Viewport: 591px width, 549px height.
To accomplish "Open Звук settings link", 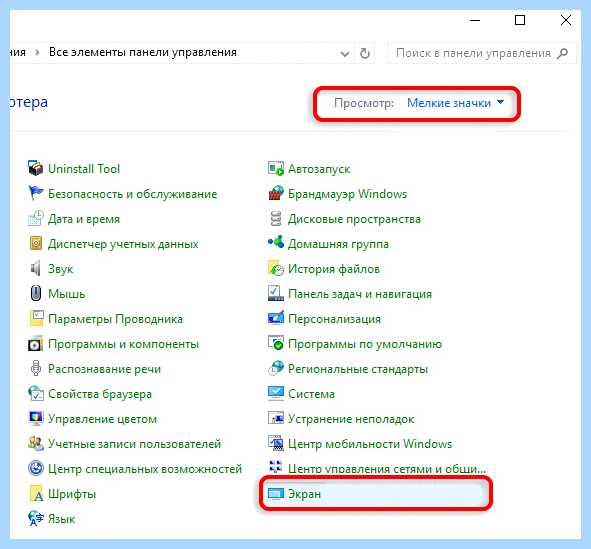I will click(x=61, y=269).
